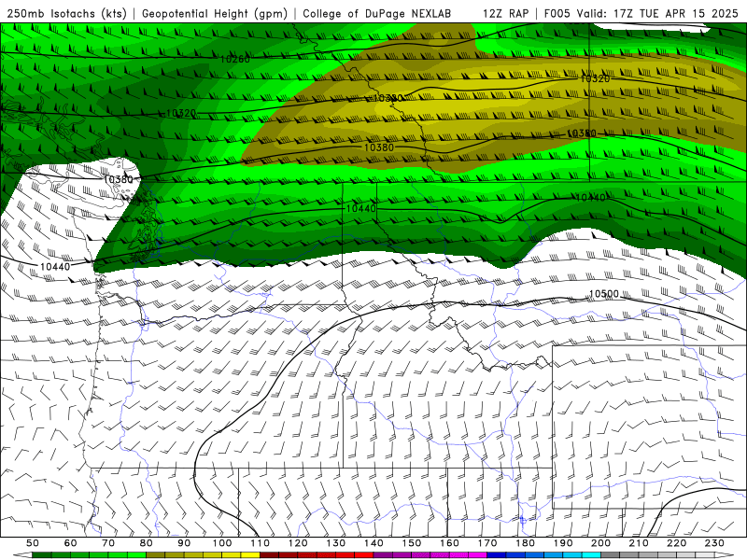The image size is (747, 560).
Task: Pick the bright yellow swatch just before 110
Action: tap(250, 555)
